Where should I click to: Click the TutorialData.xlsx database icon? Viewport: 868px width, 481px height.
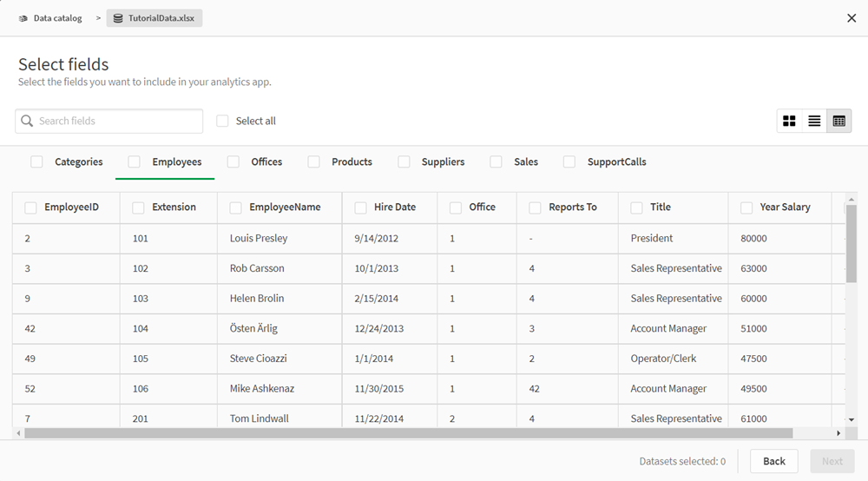[118, 18]
